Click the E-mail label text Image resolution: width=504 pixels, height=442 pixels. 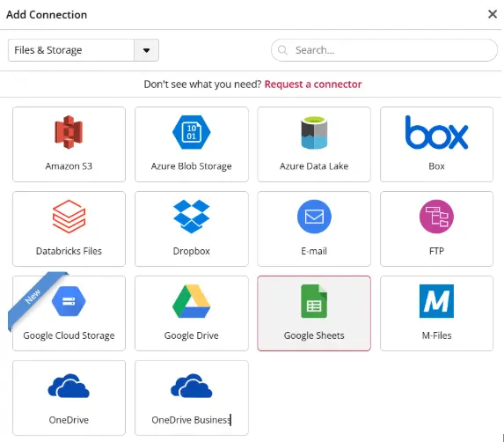tap(314, 251)
